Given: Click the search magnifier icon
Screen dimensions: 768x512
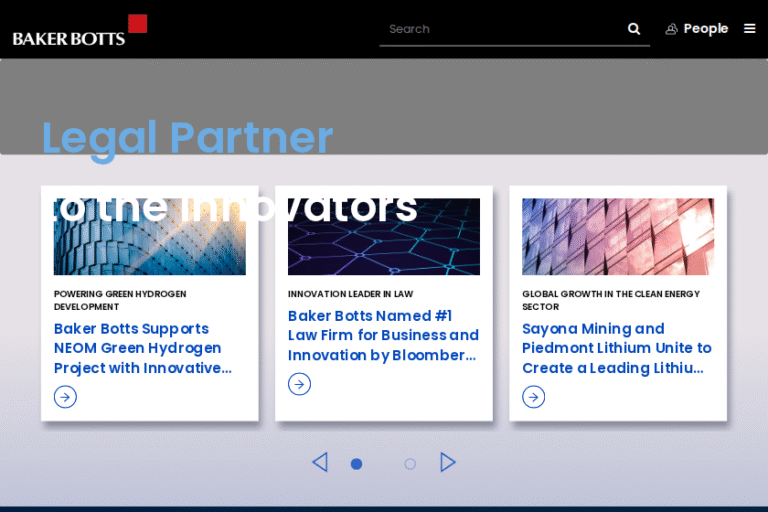Looking at the screenshot, I should [x=634, y=29].
